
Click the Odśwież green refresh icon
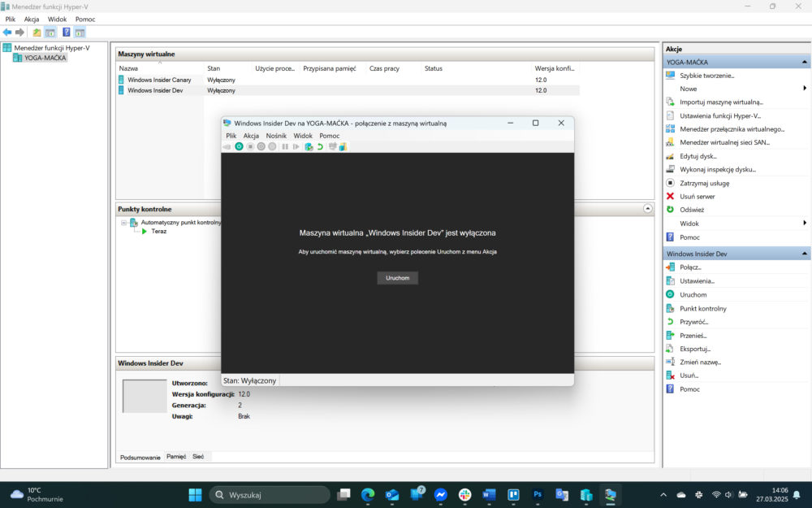(670, 210)
